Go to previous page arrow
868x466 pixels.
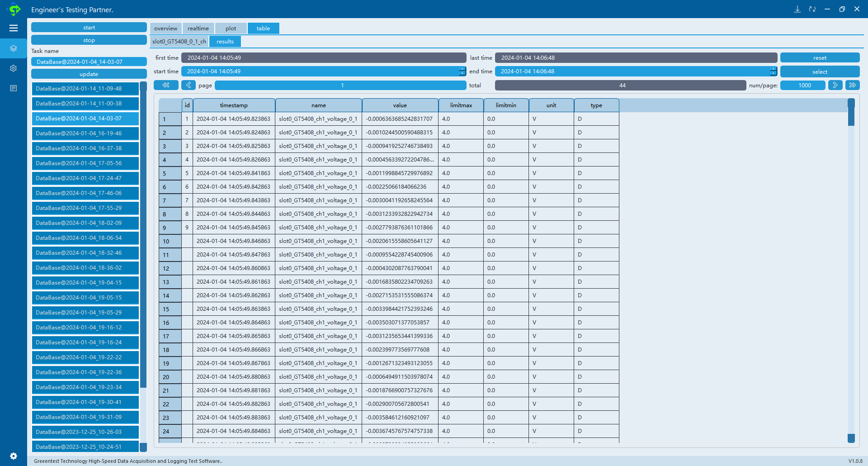tap(189, 85)
